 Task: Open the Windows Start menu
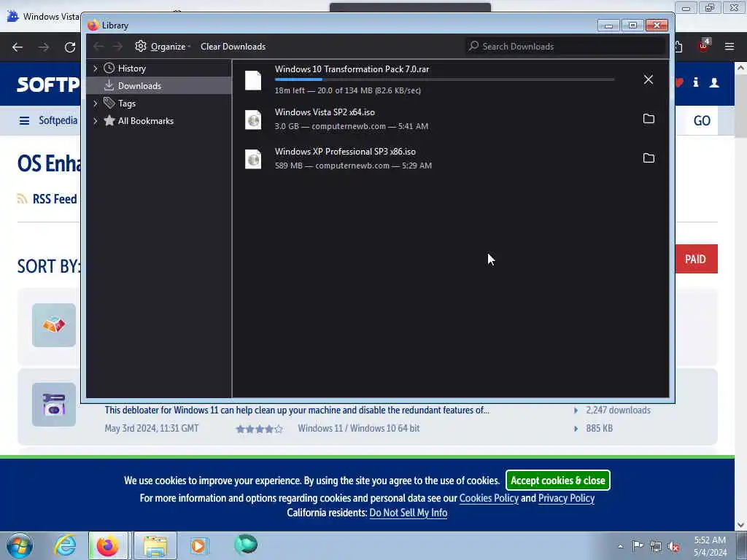pyautogui.click(x=20, y=545)
